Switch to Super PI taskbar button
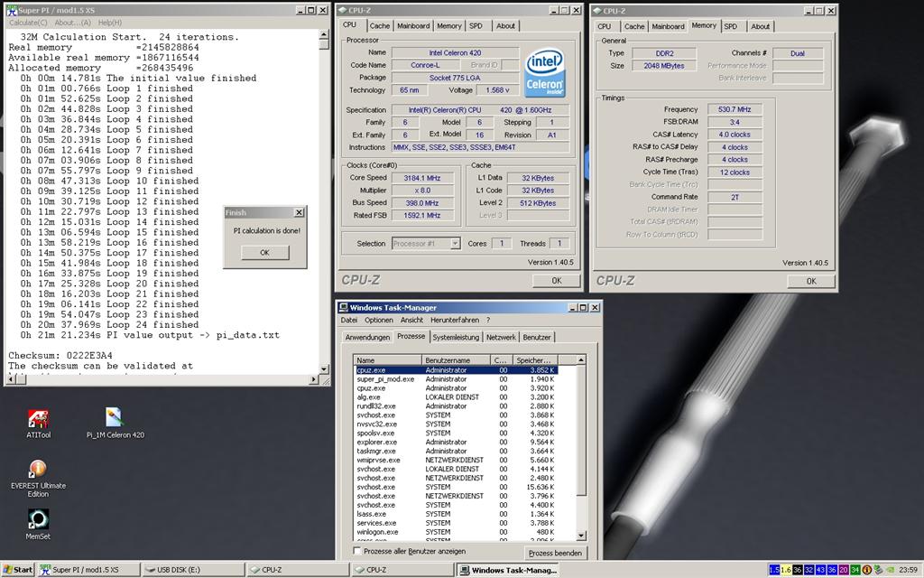Screen dimensions: 924x578 [x=88, y=570]
